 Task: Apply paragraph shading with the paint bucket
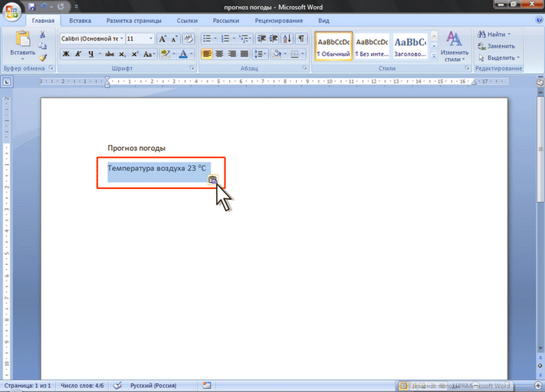277,54
